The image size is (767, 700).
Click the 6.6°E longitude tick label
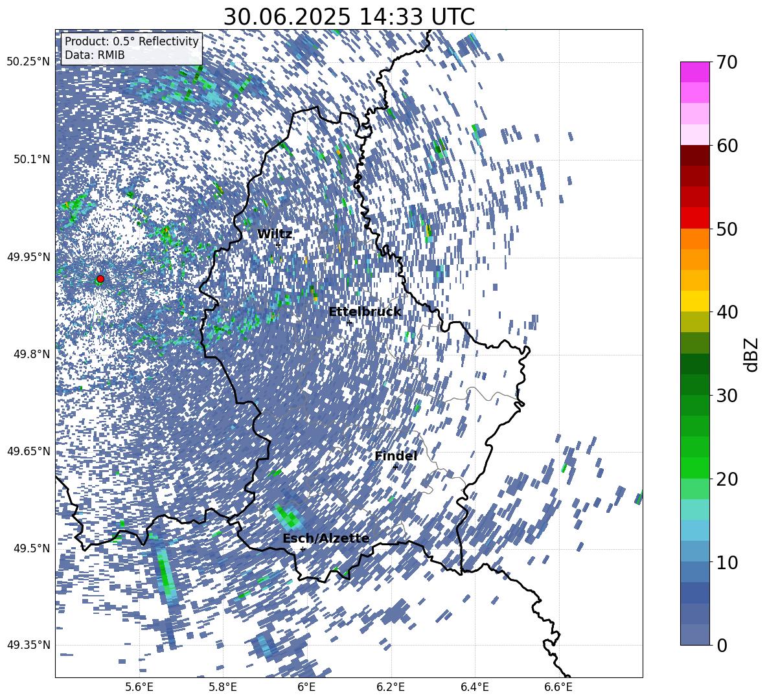(558, 687)
